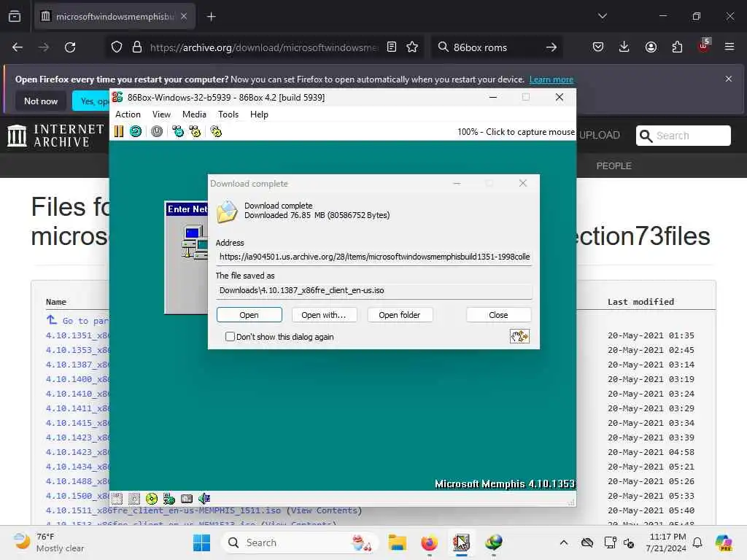The width and height of the screenshot is (747, 560).
Task: Dismiss Firefox notification bar
Action: [x=729, y=79]
